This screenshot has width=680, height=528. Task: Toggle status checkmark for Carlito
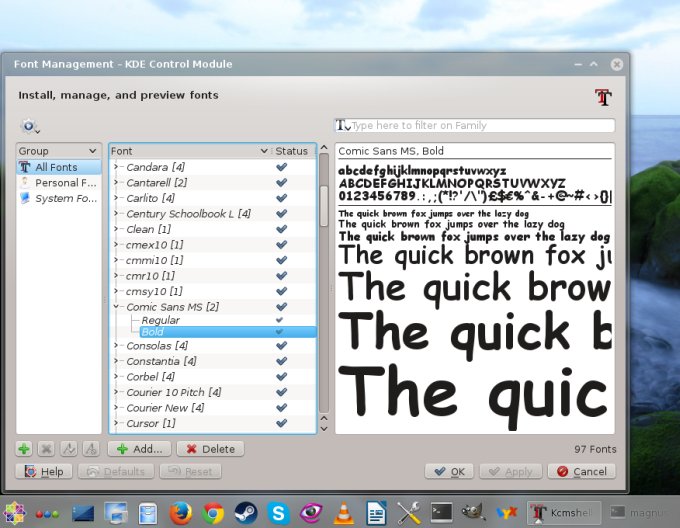pos(281,198)
